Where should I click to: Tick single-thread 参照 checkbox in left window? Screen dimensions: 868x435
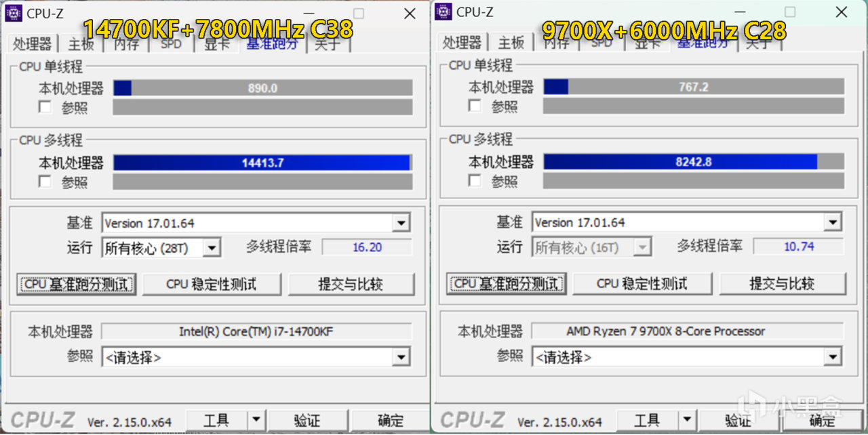(45, 106)
